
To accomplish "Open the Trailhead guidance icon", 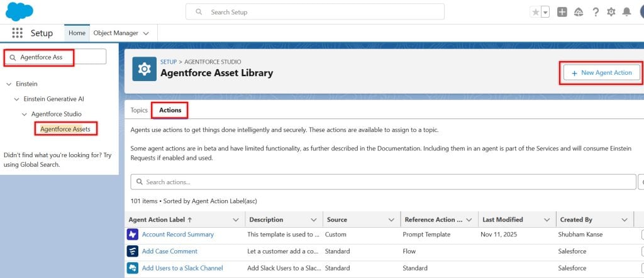I will coord(579,13).
